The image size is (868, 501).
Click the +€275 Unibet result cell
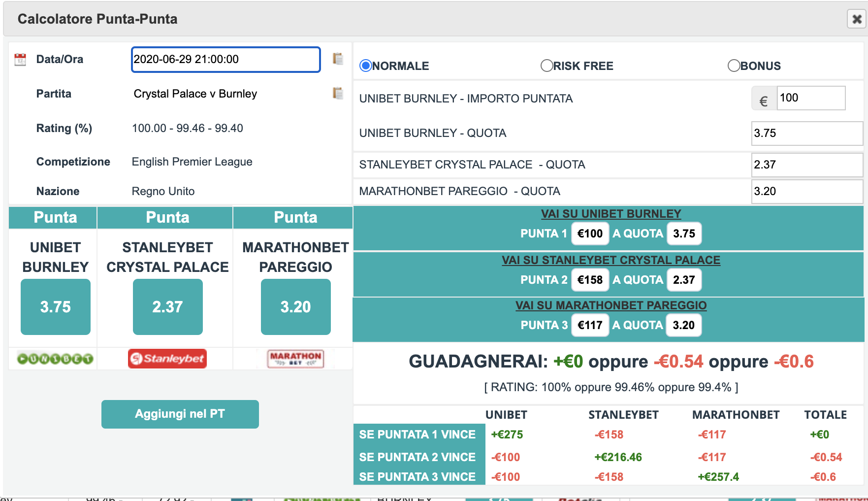(507, 434)
